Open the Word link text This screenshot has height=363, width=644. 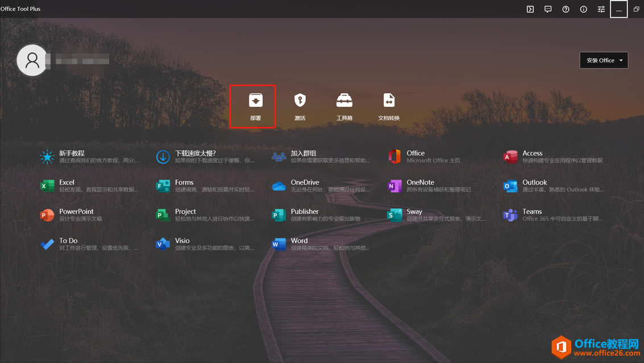coord(299,241)
